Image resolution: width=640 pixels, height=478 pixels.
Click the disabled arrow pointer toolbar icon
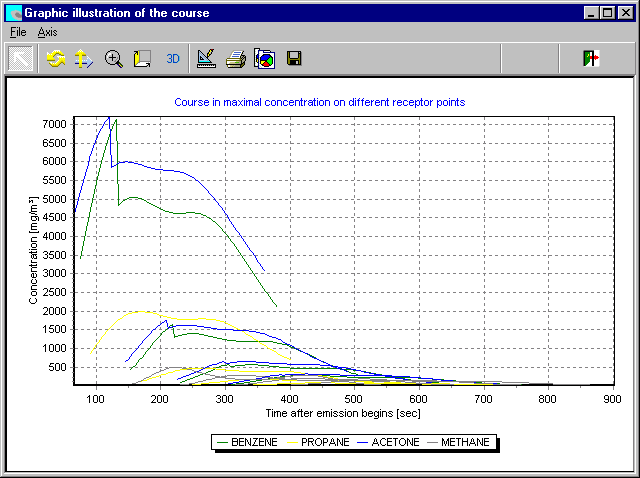coord(20,58)
